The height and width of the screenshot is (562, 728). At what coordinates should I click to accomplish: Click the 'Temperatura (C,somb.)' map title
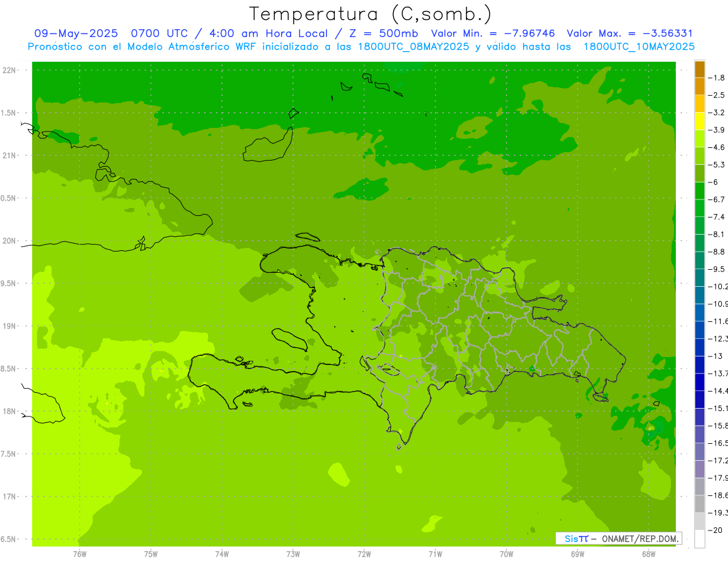pyautogui.click(x=371, y=14)
